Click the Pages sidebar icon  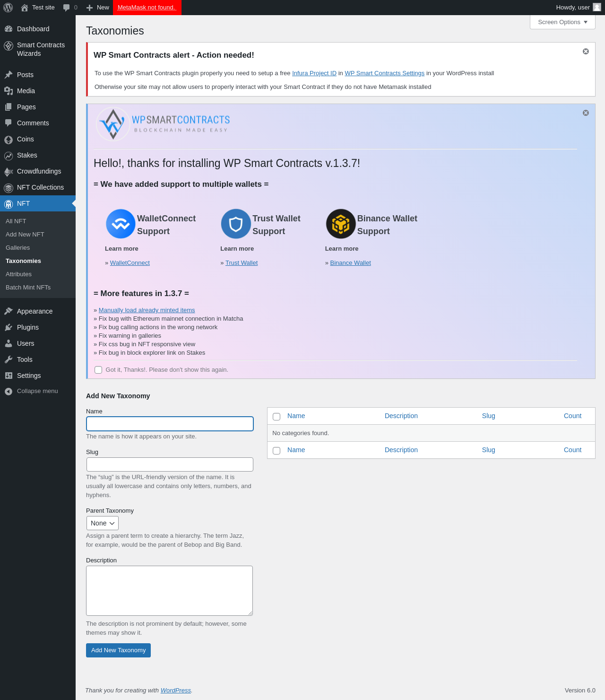click(x=9, y=107)
